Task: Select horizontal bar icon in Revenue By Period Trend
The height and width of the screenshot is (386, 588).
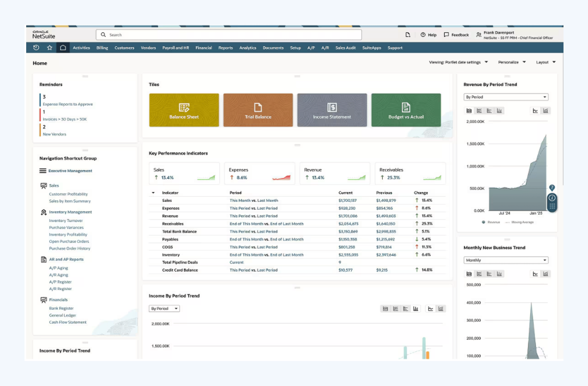Action: 489,111
